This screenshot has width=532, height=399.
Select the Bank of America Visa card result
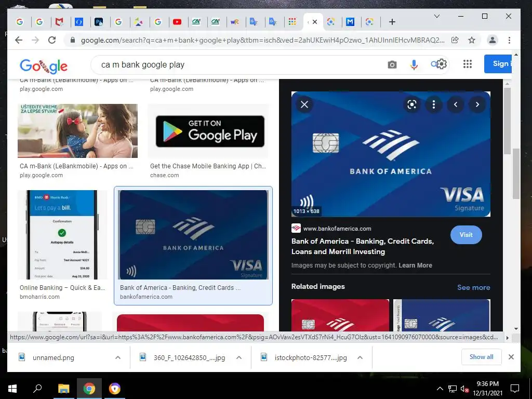193,235
